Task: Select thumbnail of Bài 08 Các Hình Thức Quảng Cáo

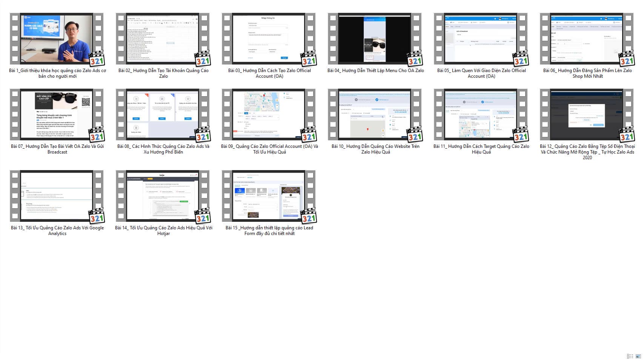Action: coord(163,115)
